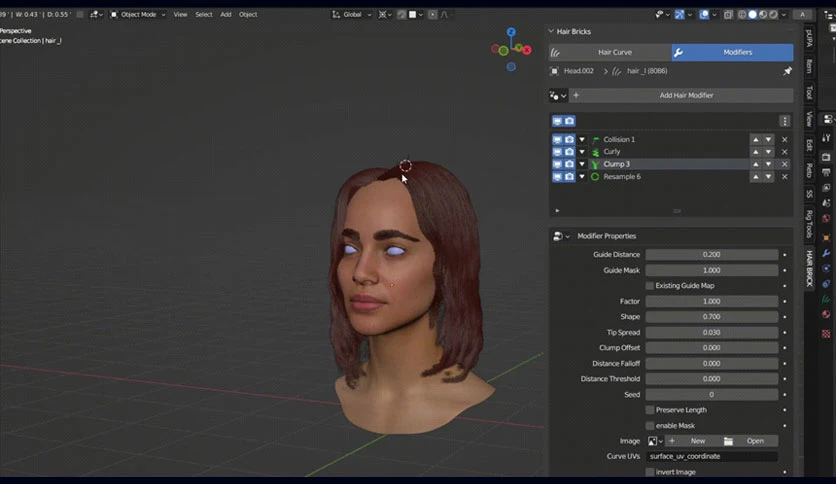Open the View menu

180,14
